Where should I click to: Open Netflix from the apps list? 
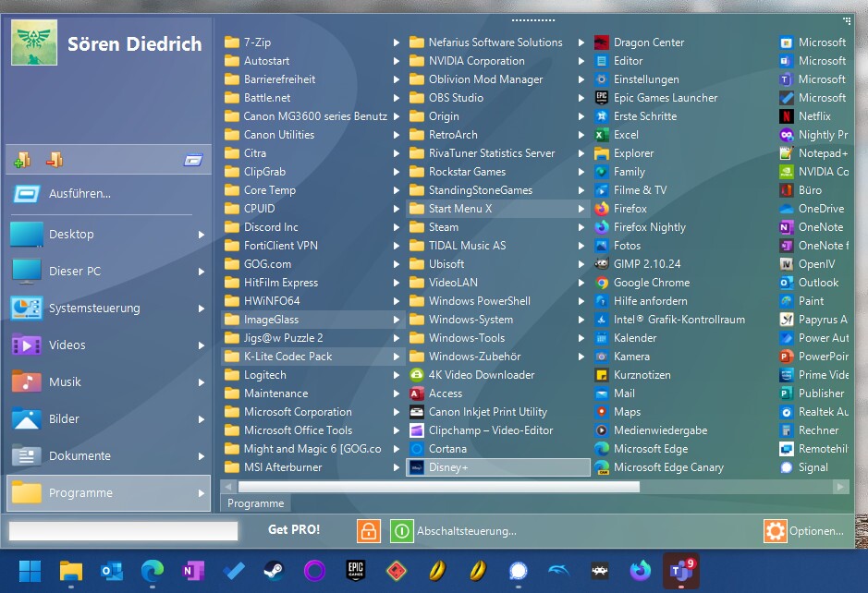(818, 115)
